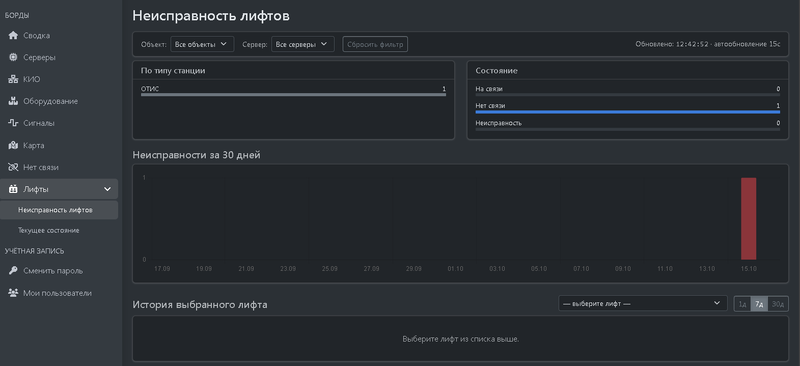Select the 7д history range
This screenshot has height=366, width=800.
(x=759, y=304)
